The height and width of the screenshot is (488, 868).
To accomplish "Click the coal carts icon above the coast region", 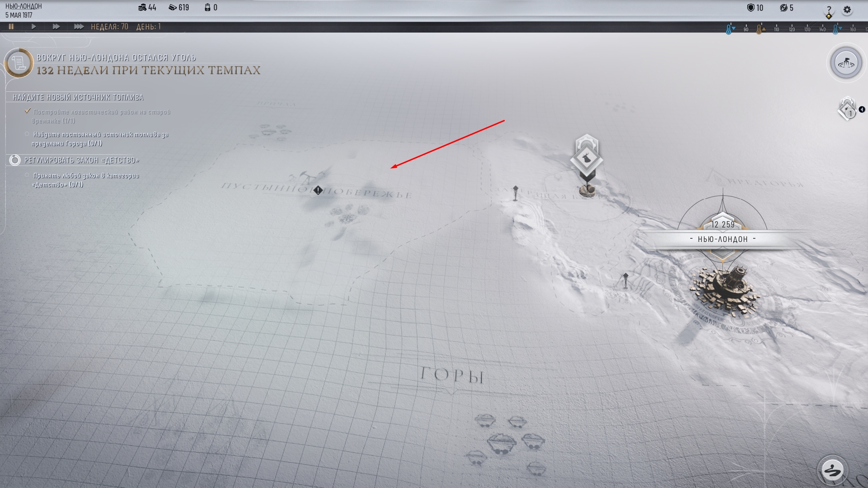I will 270,133.
